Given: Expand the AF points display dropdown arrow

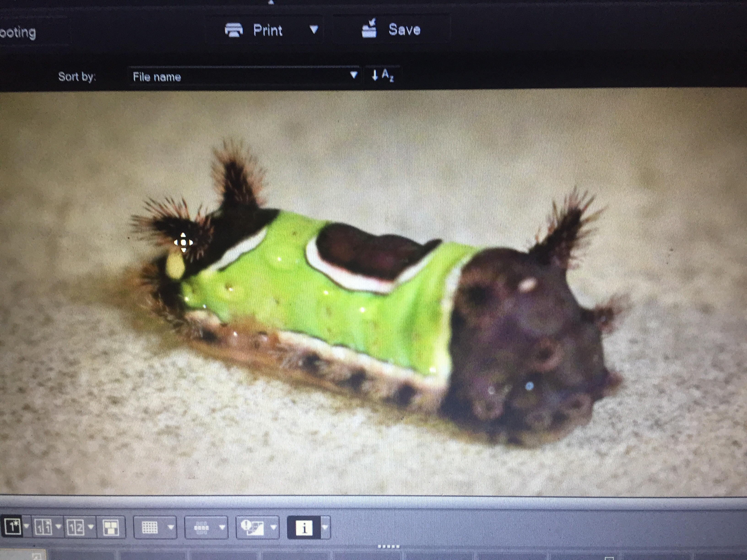Looking at the screenshot, I should click(x=222, y=527).
